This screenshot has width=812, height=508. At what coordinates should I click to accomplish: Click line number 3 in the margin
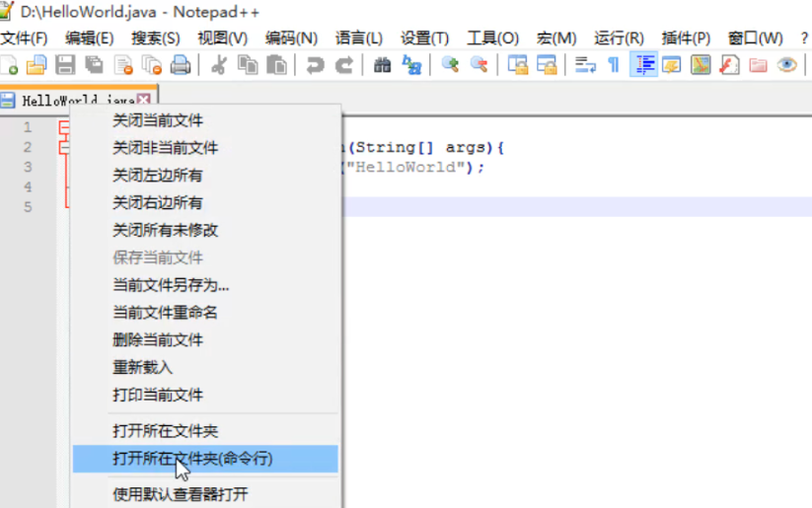28,167
